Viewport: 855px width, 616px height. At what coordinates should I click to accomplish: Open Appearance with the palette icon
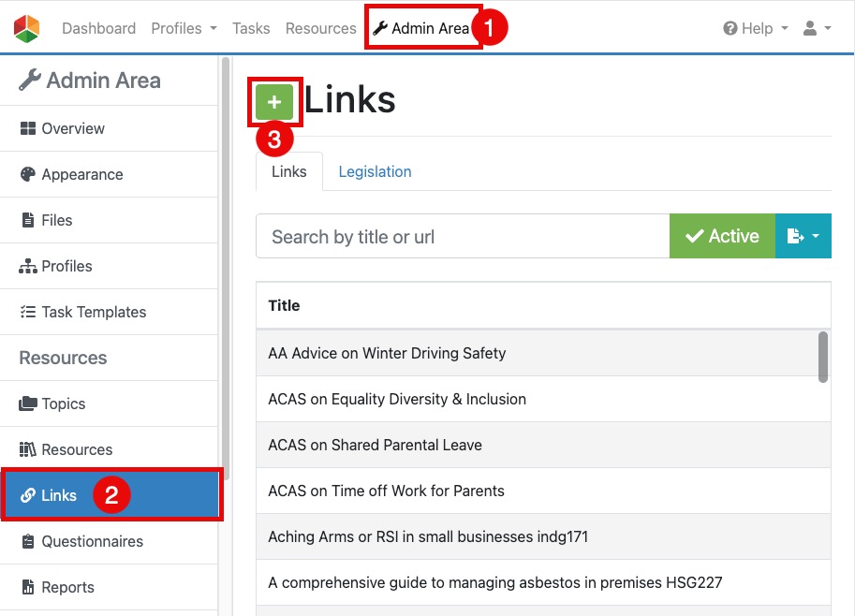click(x=27, y=174)
